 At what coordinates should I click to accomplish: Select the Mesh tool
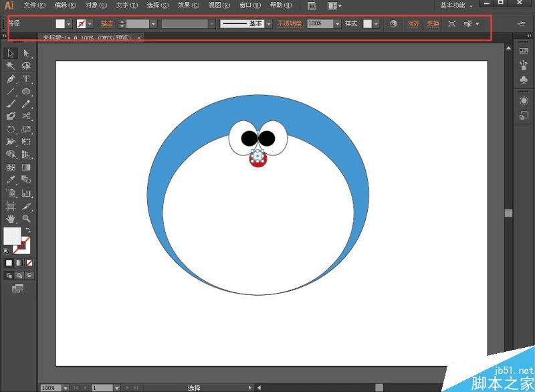coord(11,167)
